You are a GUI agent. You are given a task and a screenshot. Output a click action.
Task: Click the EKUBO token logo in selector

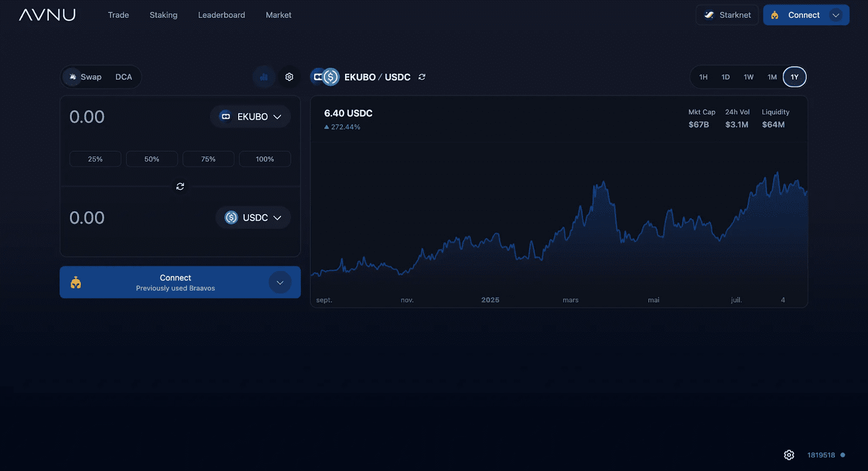(x=226, y=117)
